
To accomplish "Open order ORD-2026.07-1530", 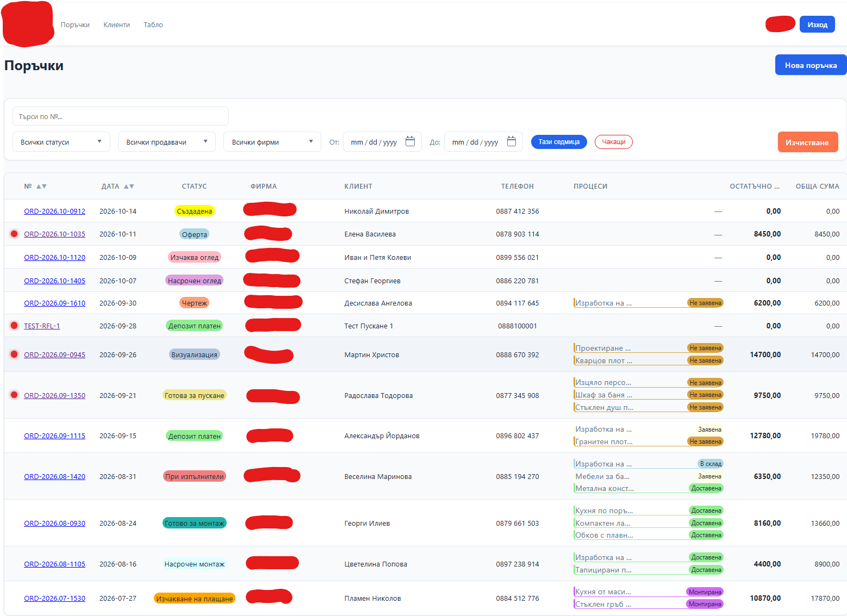I will pos(54,599).
